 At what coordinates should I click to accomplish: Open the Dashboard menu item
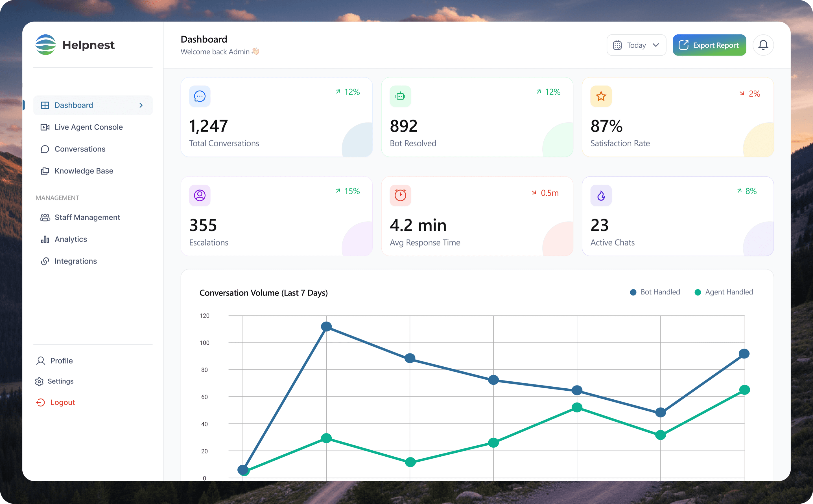point(93,105)
